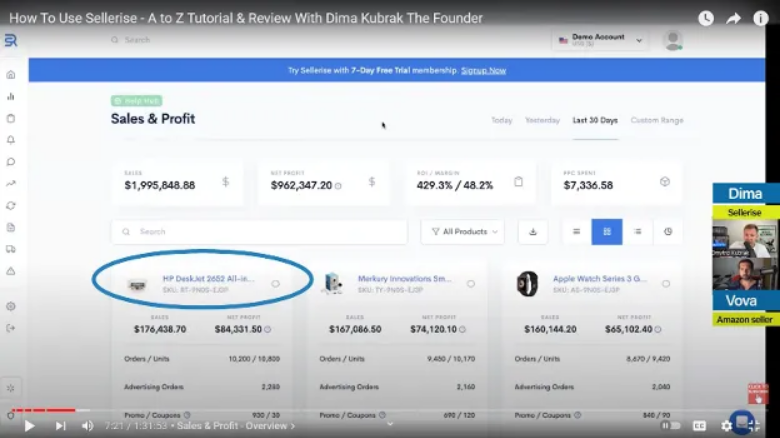
Task: Click the user avatar icon
Action: tap(673, 40)
